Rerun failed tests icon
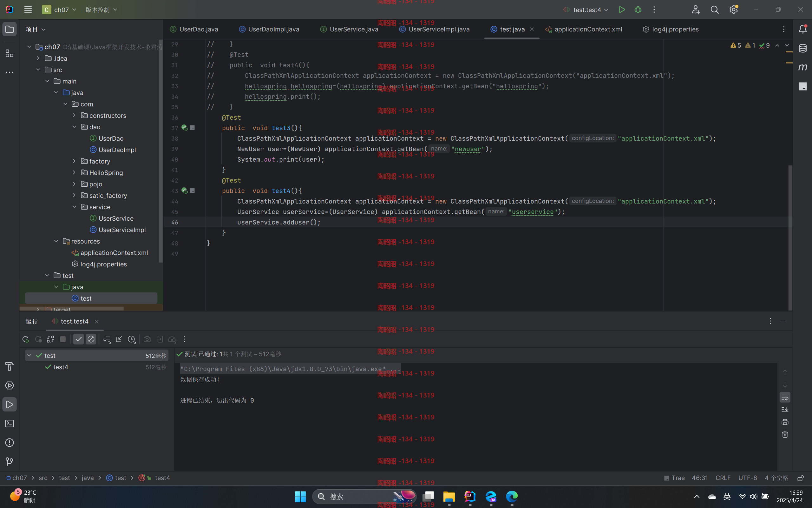The width and height of the screenshot is (812, 508). (x=38, y=339)
